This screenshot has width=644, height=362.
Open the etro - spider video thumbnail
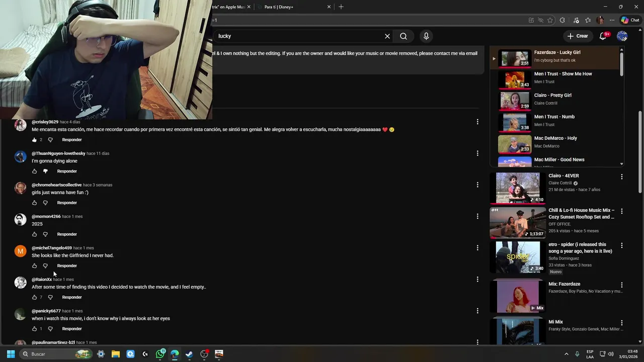[x=518, y=257]
